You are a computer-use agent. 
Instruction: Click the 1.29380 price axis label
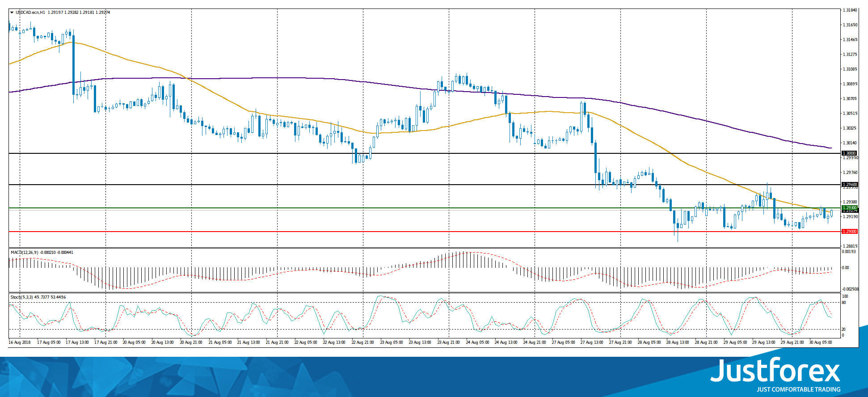(x=850, y=202)
